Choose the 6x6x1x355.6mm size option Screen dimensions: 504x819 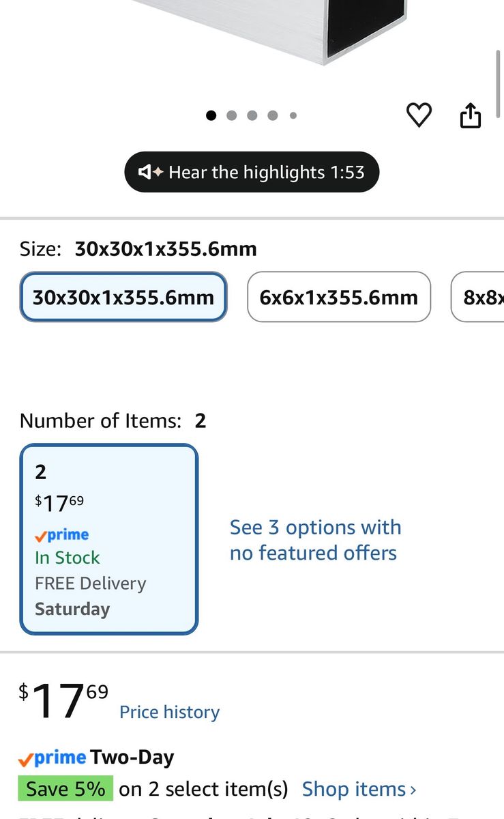339,297
